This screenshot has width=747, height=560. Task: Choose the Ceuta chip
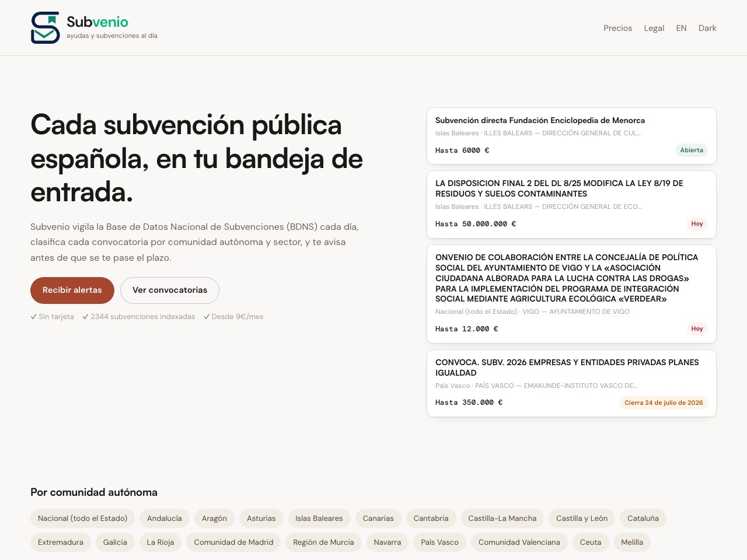click(x=591, y=542)
